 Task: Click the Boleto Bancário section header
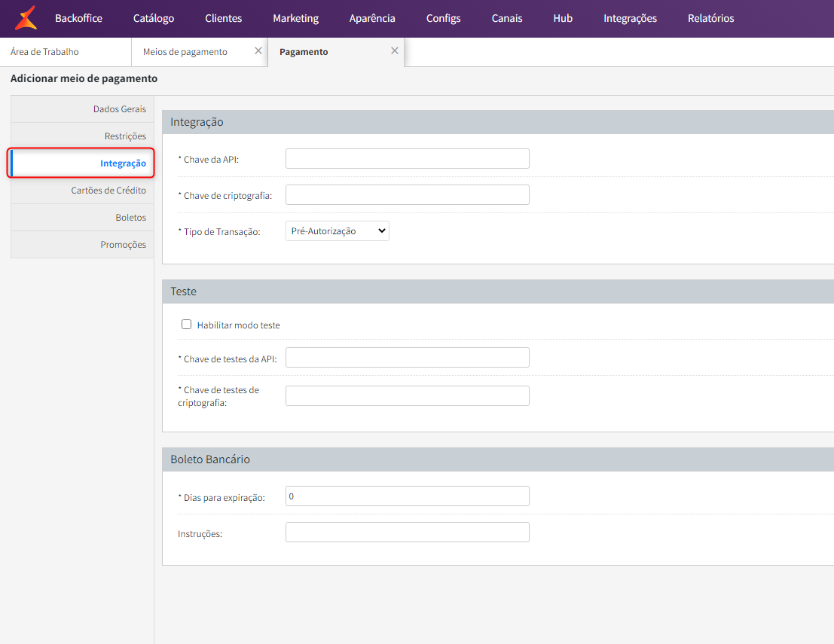[498, 459]
